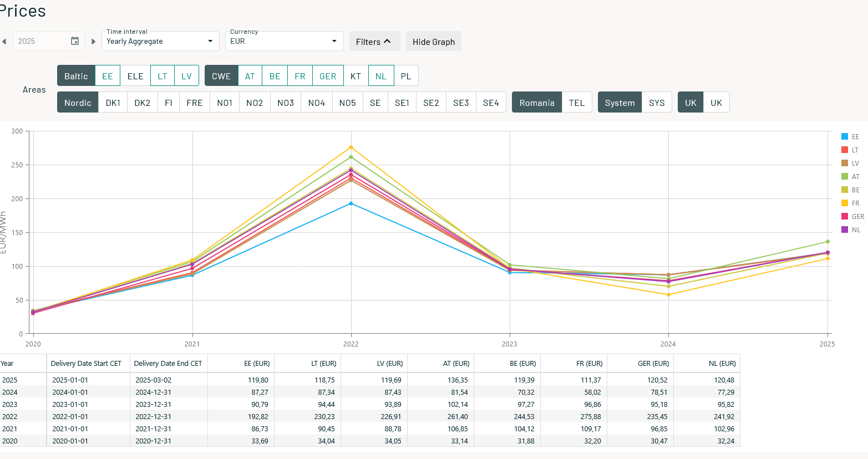Open the Currency dropdown
Screen dimensions: 868x459
pos(283,41)
